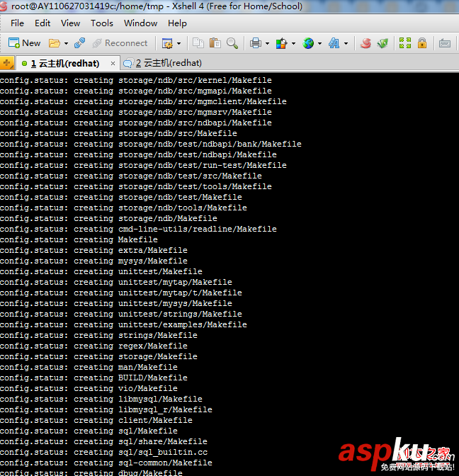This screenshot has width=459, height=476.
Task: Expand the Open folder dropdown arrow
Action: [x=66, y=43]
